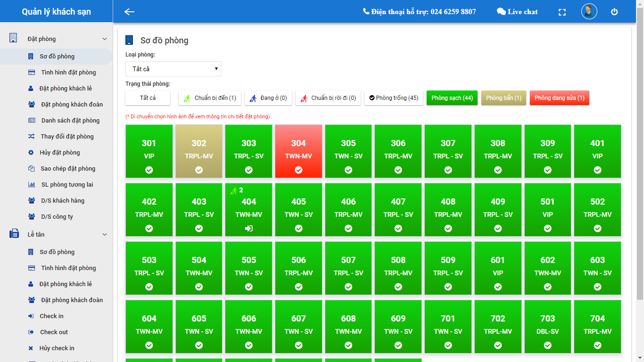The image size is (644, 362).
Task: Click the power logout icon
Action: pos(614,12)
